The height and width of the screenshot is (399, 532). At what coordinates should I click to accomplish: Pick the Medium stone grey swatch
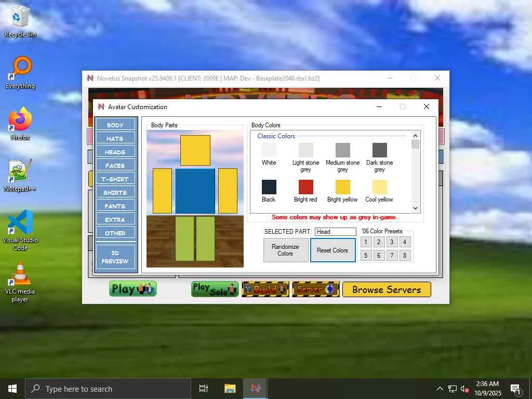coord(343,150)
